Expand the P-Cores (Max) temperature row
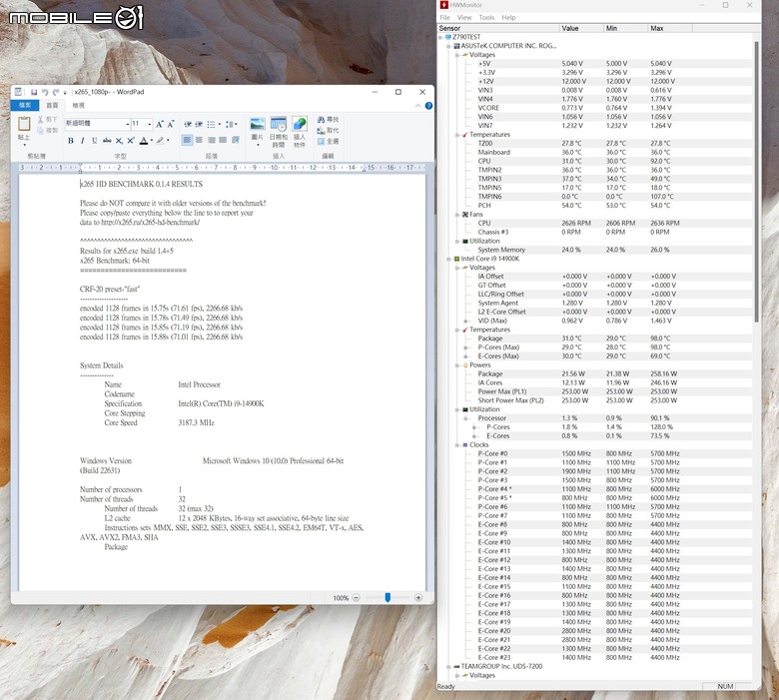The image size is (779, 700). [x=465, y=348]
